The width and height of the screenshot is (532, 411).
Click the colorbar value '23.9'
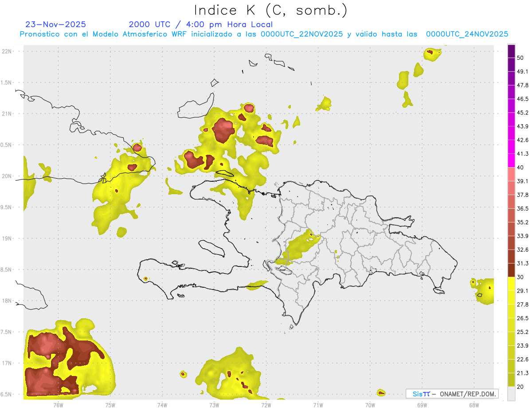(523, 346)
